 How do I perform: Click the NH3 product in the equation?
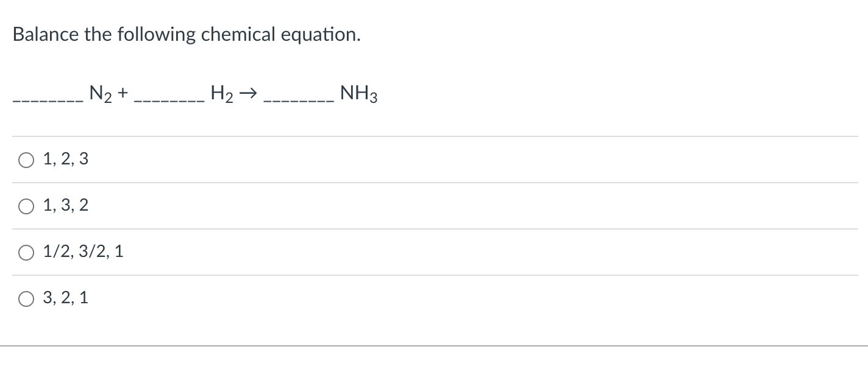tap(359, 94)
